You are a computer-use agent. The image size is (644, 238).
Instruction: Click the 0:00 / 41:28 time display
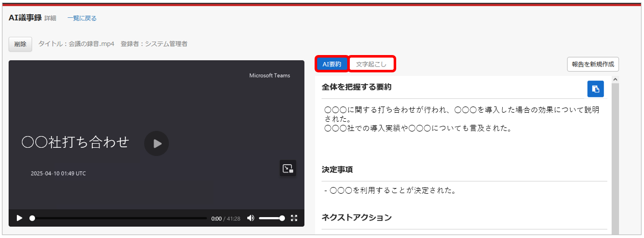tap(226, 219)
